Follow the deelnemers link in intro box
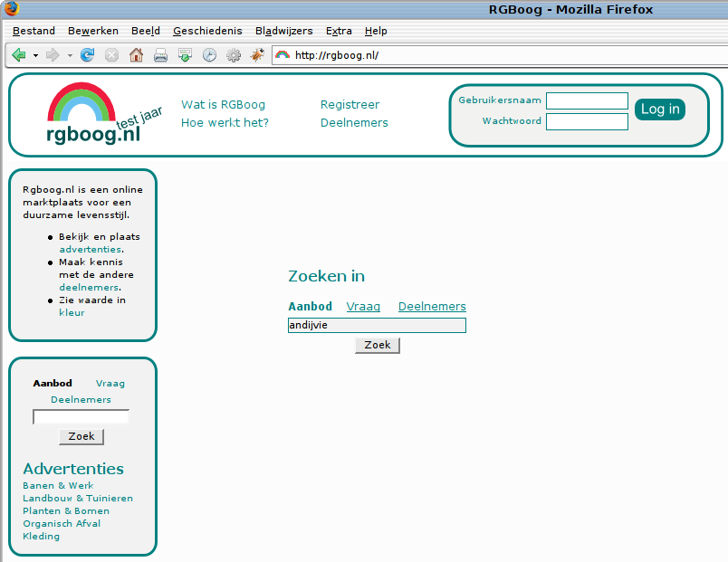This screenshot has width=728, height=562. 89,287
